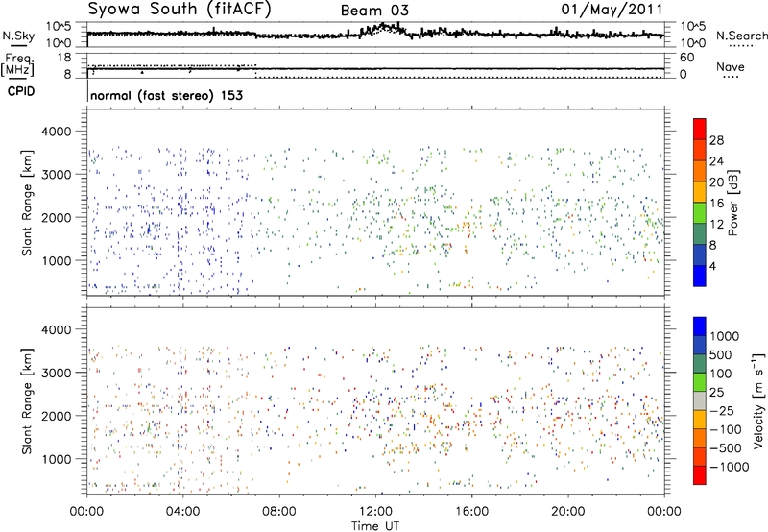Click the '20:00' time tick label

pos(567,512)
